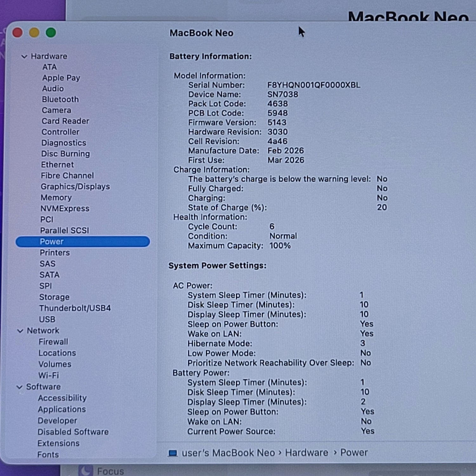
Task: Open Fonts under Software
Action: pyautogui.click(x=48, y=455)
